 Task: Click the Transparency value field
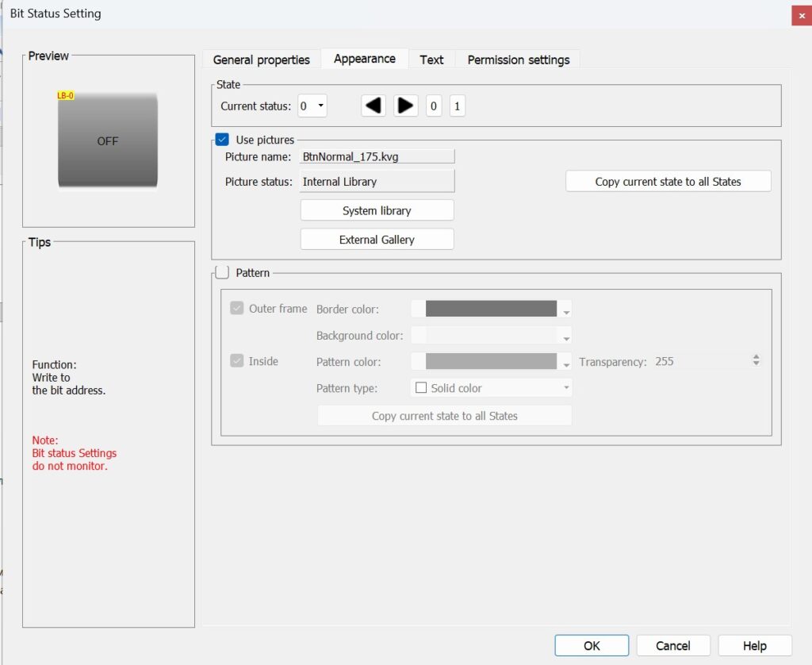(702, 361)
